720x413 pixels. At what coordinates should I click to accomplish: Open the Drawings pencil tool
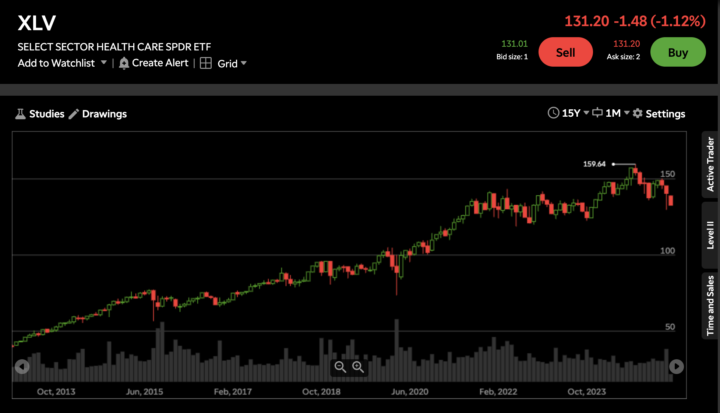(x=73, y=114)
